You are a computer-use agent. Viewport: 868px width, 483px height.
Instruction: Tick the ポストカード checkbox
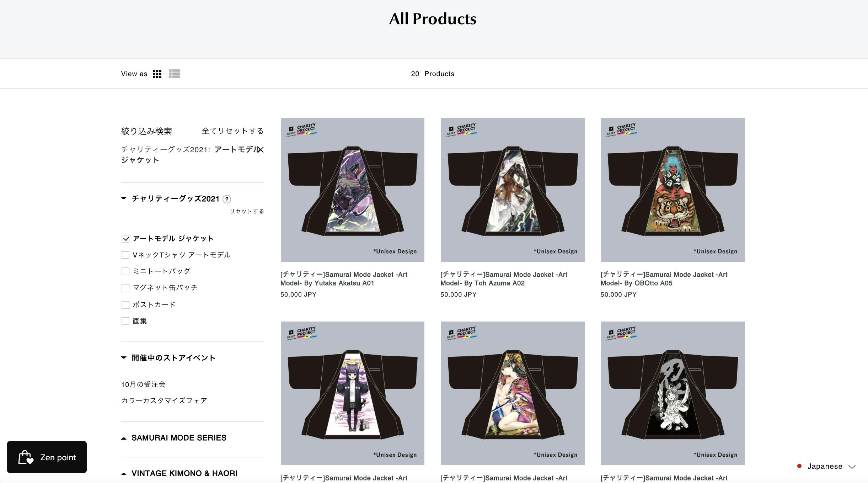point(125,305)
